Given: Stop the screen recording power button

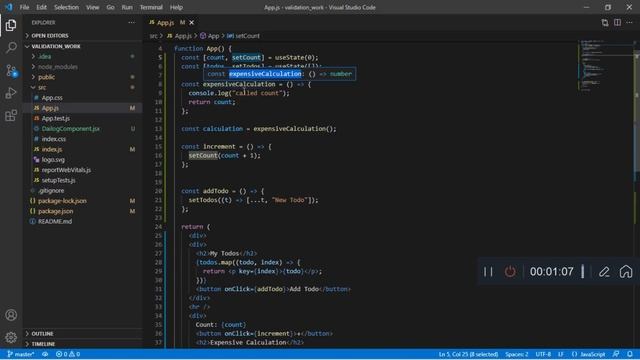Looking at the screenshot, I should pos(510,271).
